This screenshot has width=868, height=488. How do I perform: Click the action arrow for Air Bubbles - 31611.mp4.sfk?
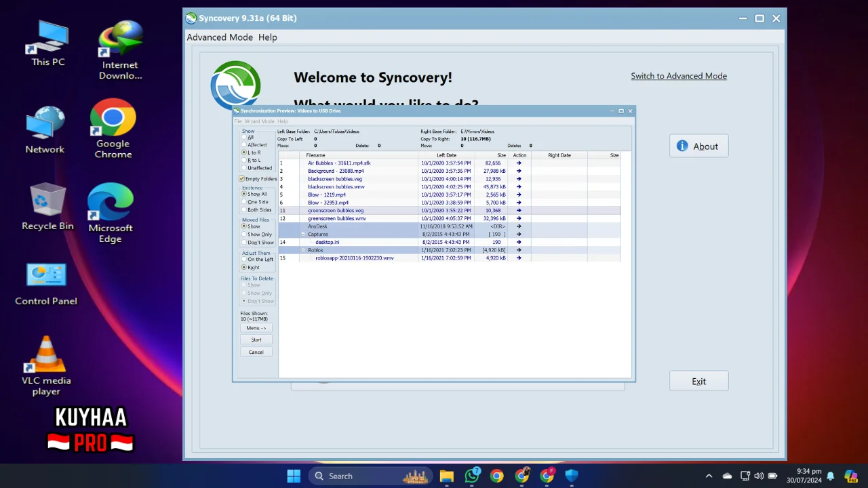pyautogui.click(x=519, y=163)
